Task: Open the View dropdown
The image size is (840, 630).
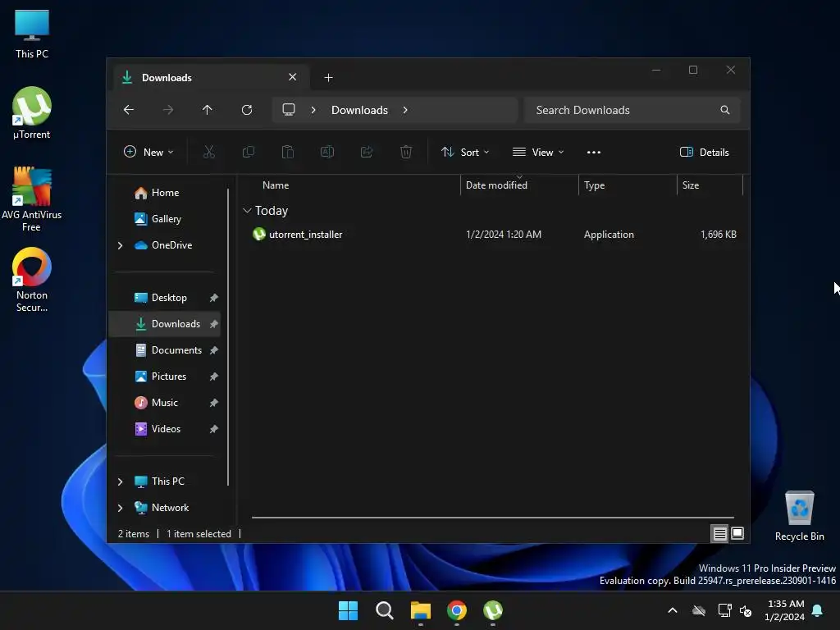Action: click(x=538, y=152)
